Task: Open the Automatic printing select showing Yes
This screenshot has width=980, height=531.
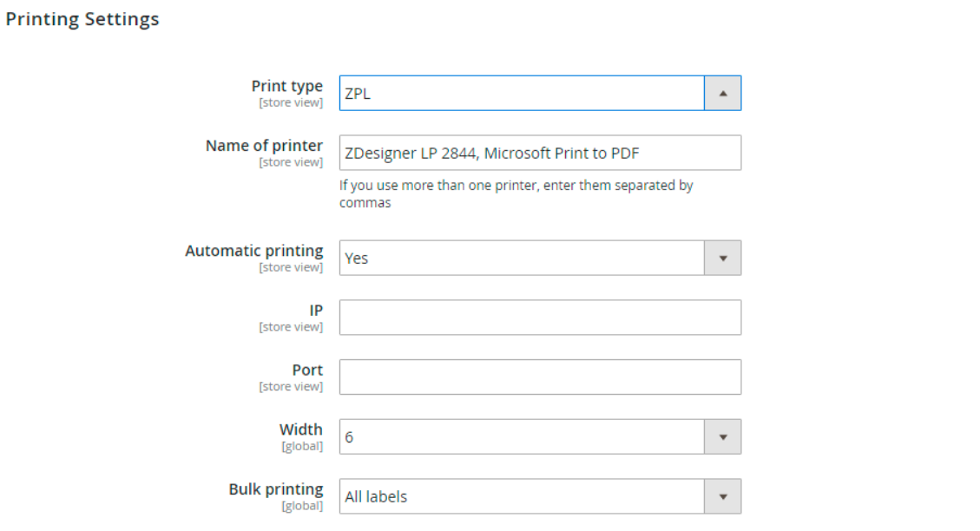Action: pos(540,258)
